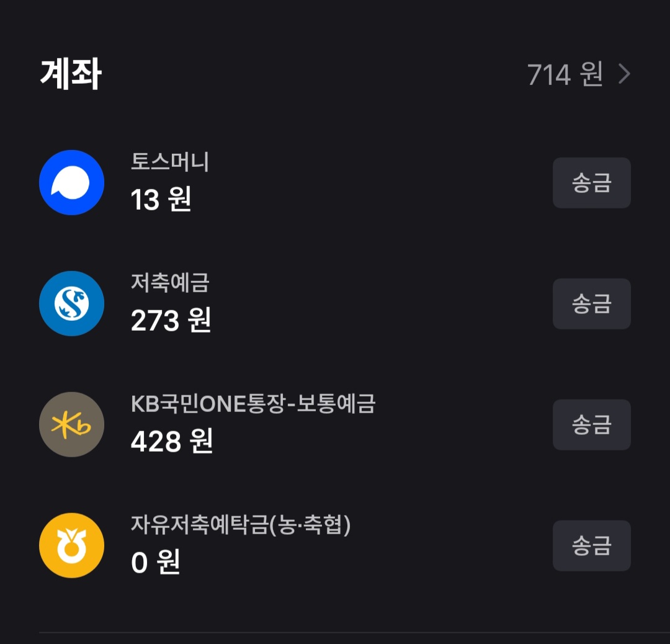The image size is (670, 644).
Task: Tap the 428 원 balance amount
Action: (x=172, y=442)
